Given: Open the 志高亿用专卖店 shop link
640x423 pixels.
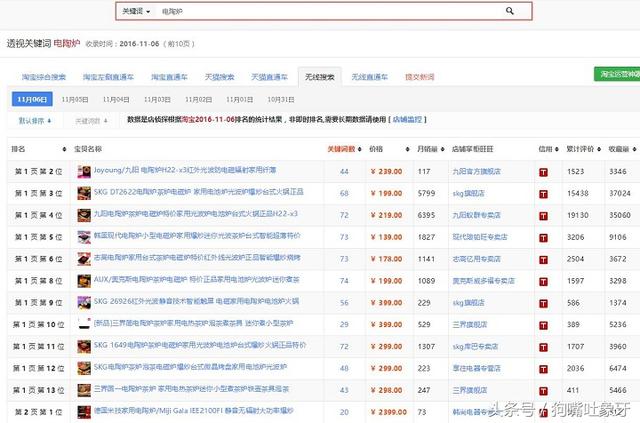Looking at the screenshot, I should click(476, 259).
